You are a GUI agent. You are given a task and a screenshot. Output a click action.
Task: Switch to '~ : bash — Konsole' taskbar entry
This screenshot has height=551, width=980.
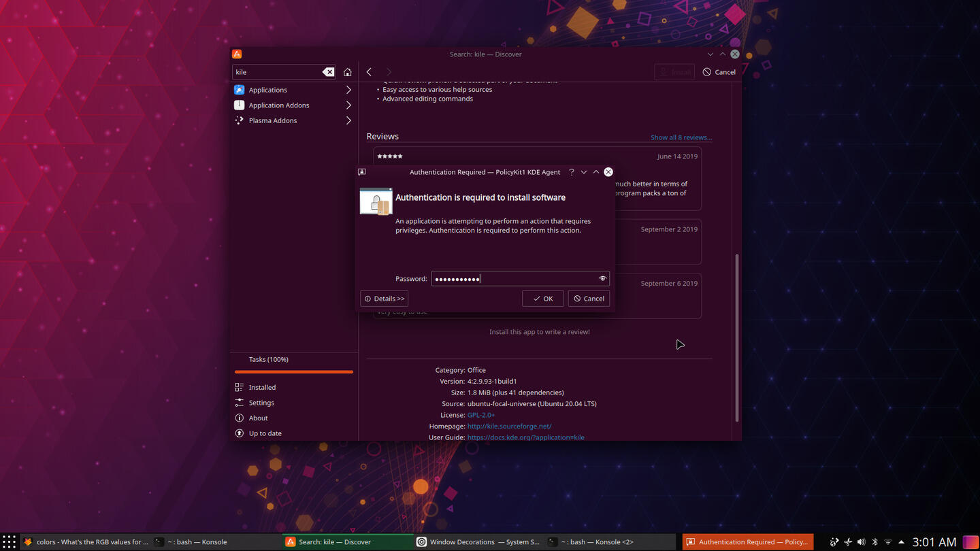click(x=216, y=542)
